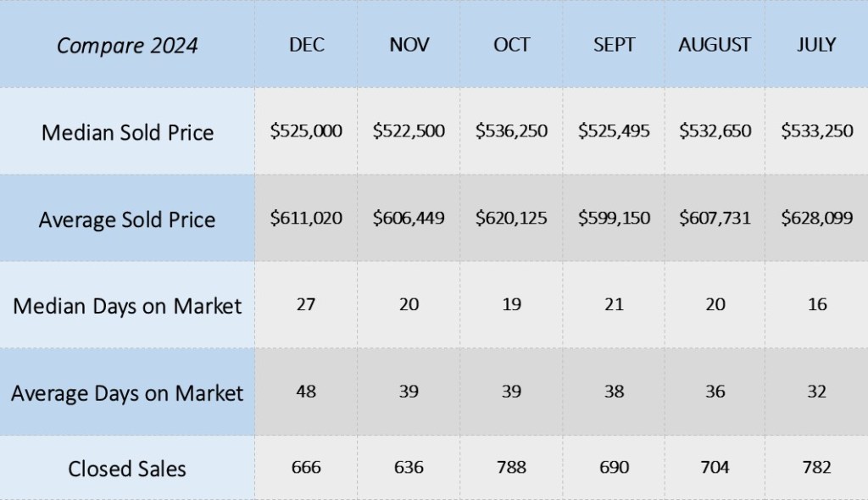Select the Average Sold Price row label
The height and width of the screenshot is (500, 868).
[x=127, y=219]
